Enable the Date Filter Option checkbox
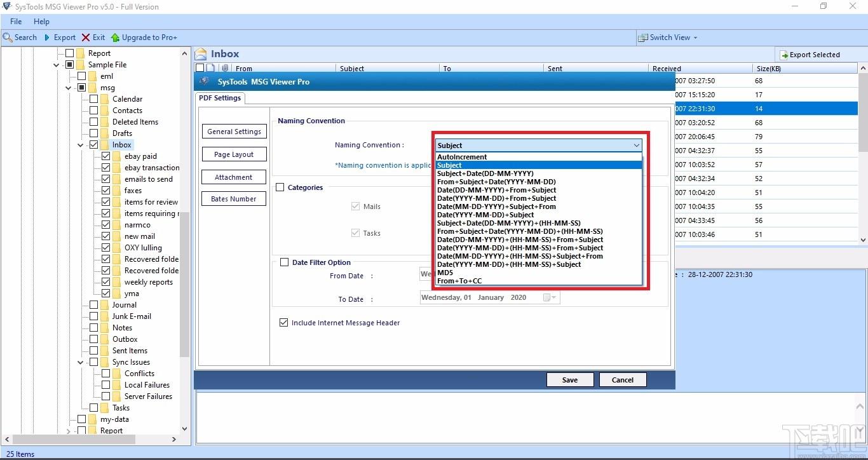868x460 pixels. point(285,262)
